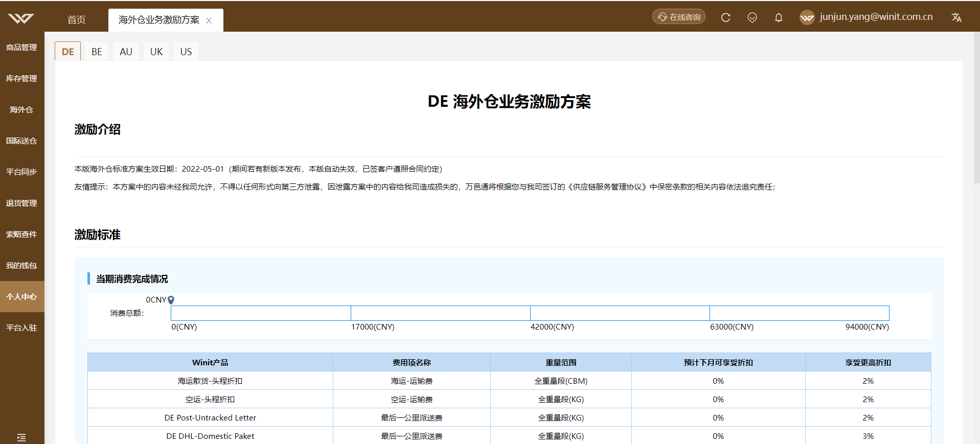Go to the 首页 tab
Image resolution: width=980 pixels, height=444 pixels.
(77, 20)
